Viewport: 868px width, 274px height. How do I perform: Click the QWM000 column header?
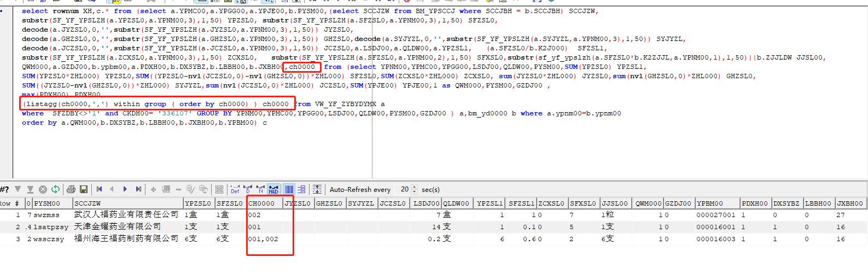(x=648, y=203)
